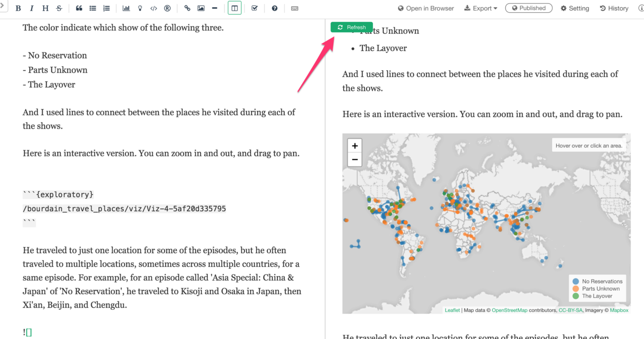Open the History panel

(x=614, y=8)
